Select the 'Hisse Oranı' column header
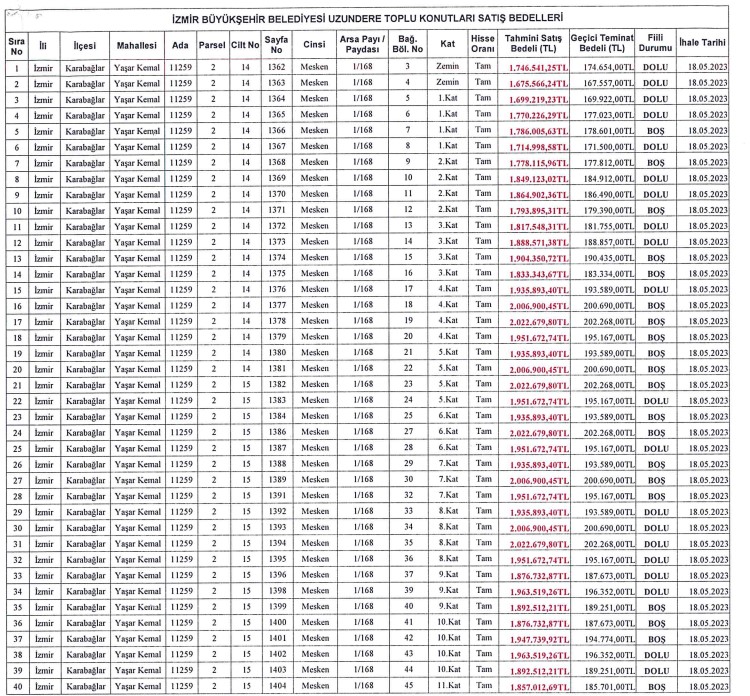Screen dimensions: 750x696 click(483, 44)
